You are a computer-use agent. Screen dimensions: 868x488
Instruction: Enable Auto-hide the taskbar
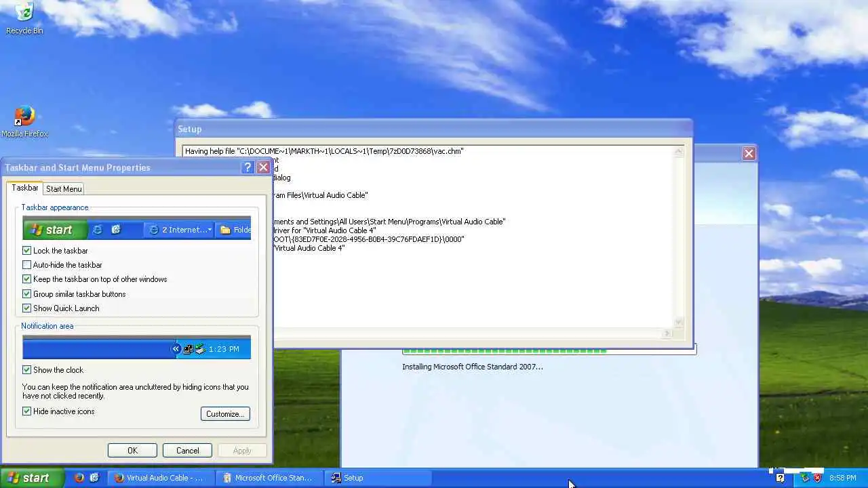coord(27,265)
